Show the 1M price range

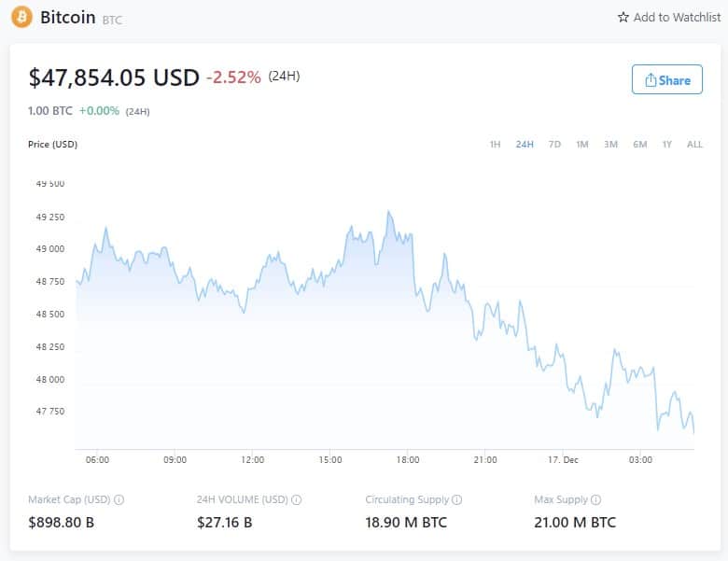[582, 145]
